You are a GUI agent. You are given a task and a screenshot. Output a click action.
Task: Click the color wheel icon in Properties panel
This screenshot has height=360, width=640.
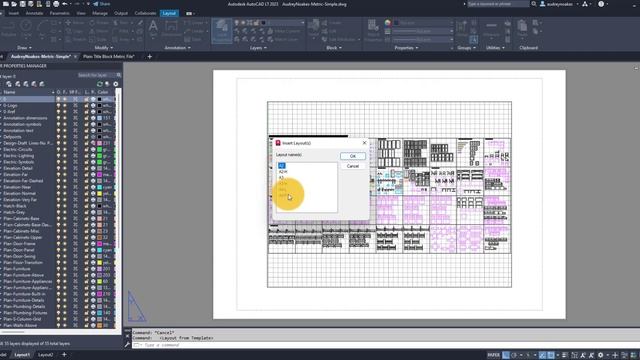387,23
